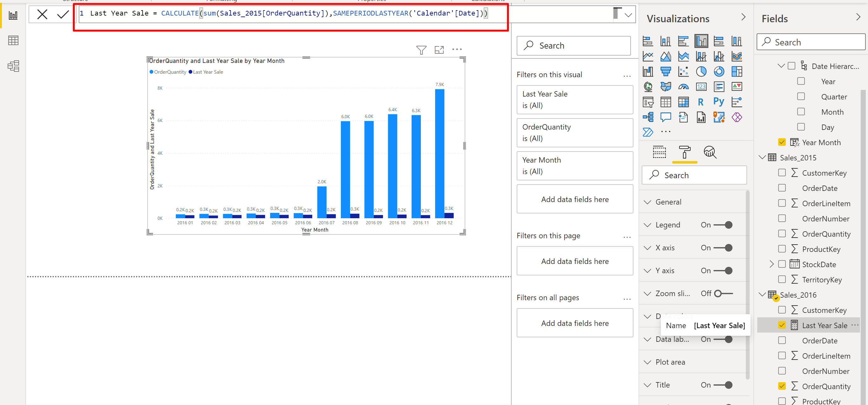Turn on the Zoom slider switch

point(723,294)
